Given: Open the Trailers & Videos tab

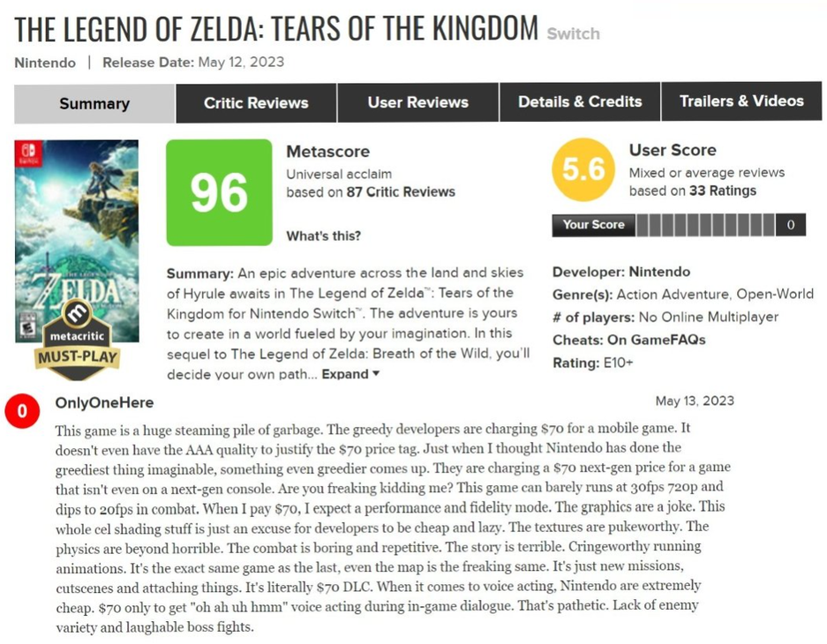Looking at the screenshot, I should [x=741, y=102].
